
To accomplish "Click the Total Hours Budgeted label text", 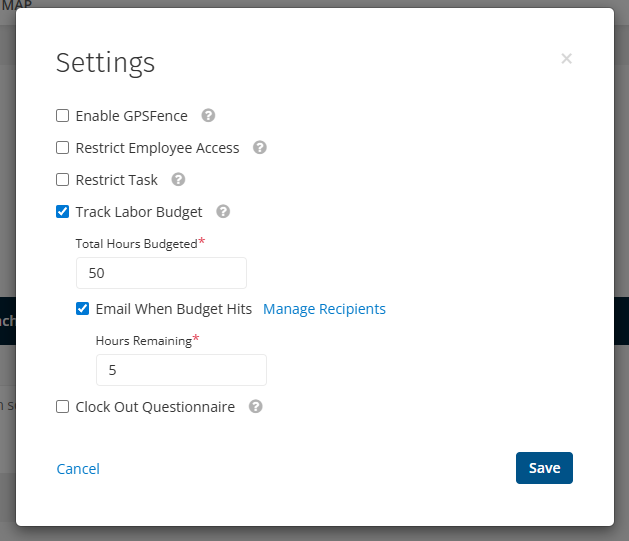I will pyautogui.click(x=136, y=244).
